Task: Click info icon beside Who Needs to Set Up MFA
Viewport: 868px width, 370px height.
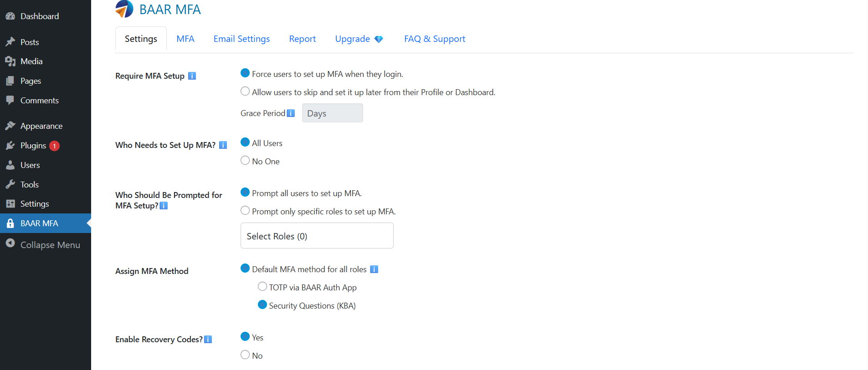Action: click(x=223, y=145)
